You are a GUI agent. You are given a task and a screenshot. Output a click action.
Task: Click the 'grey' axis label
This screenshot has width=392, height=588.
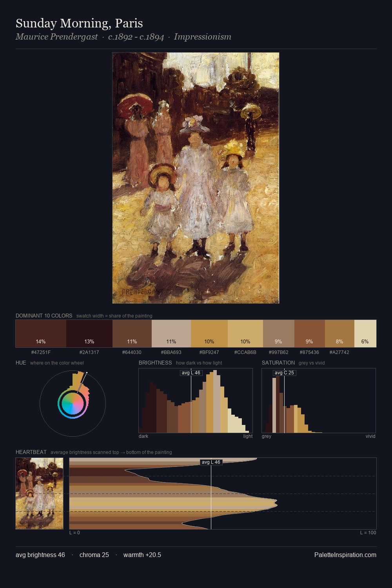(267, 436)
